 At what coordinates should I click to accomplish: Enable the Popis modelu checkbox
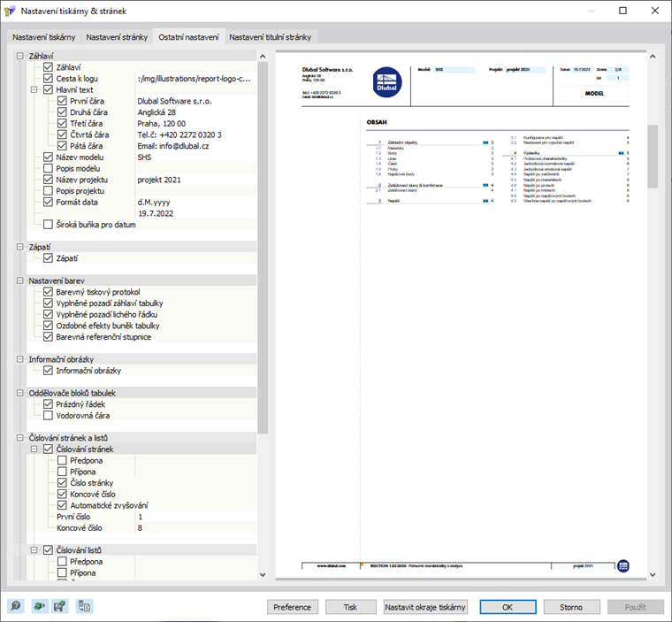point(48,168)
